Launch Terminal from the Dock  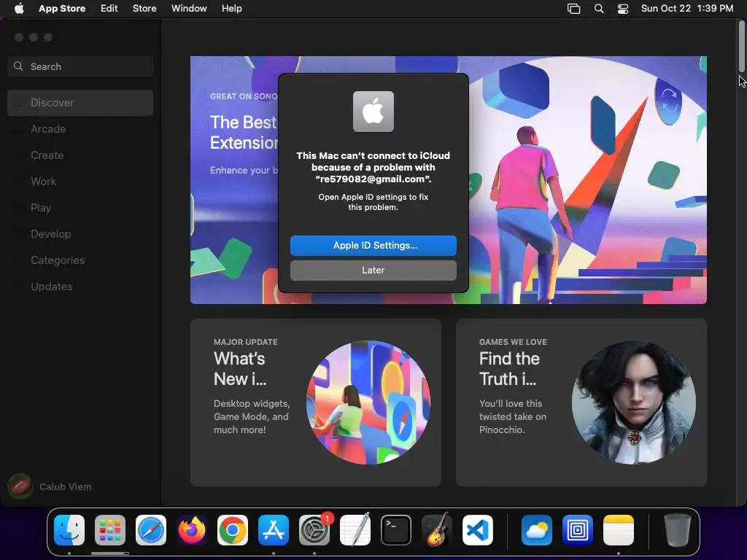pos(396,530)
